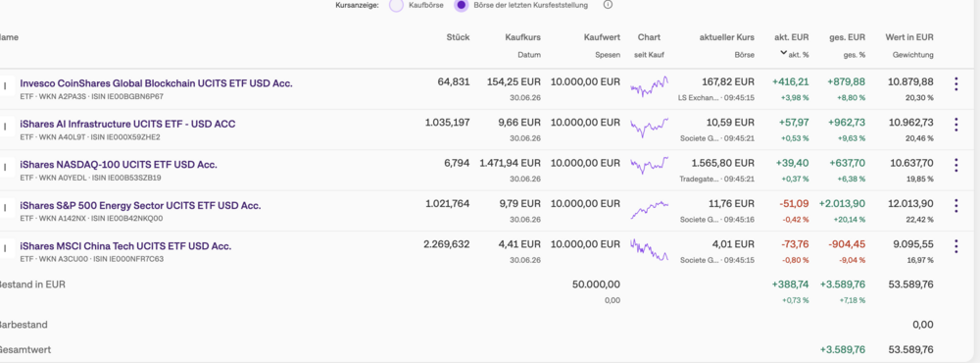
Task: Select Börse der letzten Kursfeststellung radio option
Action: [462, 5]
